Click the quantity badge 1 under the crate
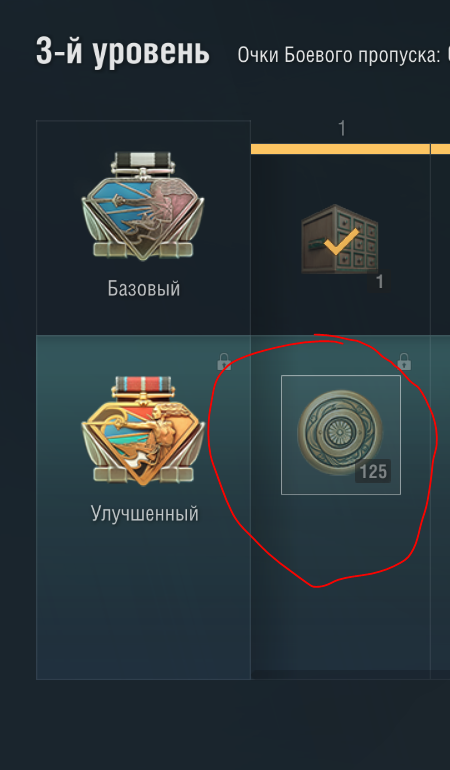Screen dimensions: 450x770 379,282
